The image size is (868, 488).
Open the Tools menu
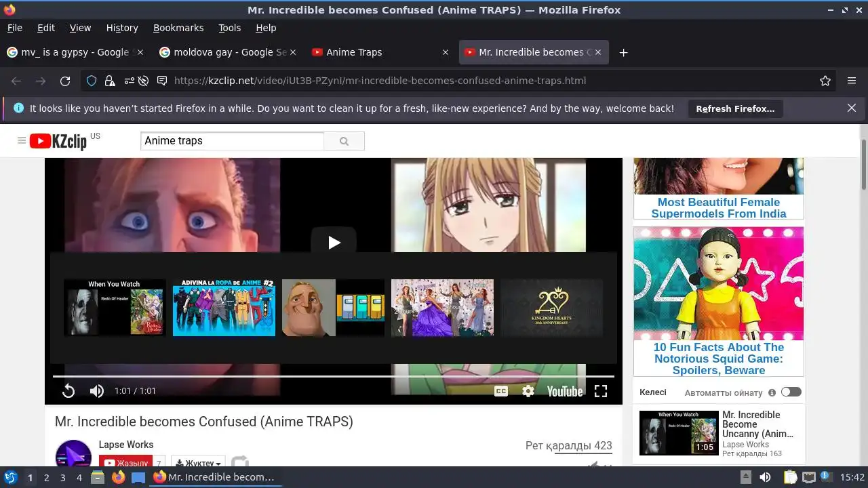(230, 28)
